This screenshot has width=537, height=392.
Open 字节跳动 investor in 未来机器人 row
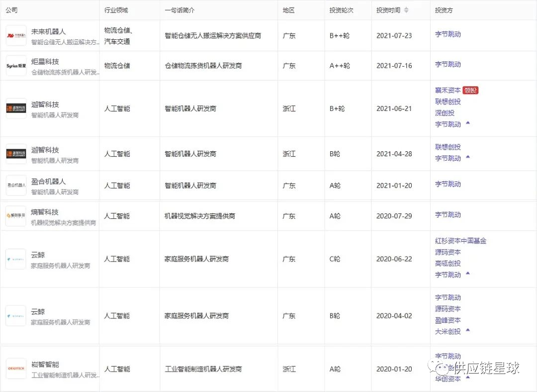(x=448, y=34)
